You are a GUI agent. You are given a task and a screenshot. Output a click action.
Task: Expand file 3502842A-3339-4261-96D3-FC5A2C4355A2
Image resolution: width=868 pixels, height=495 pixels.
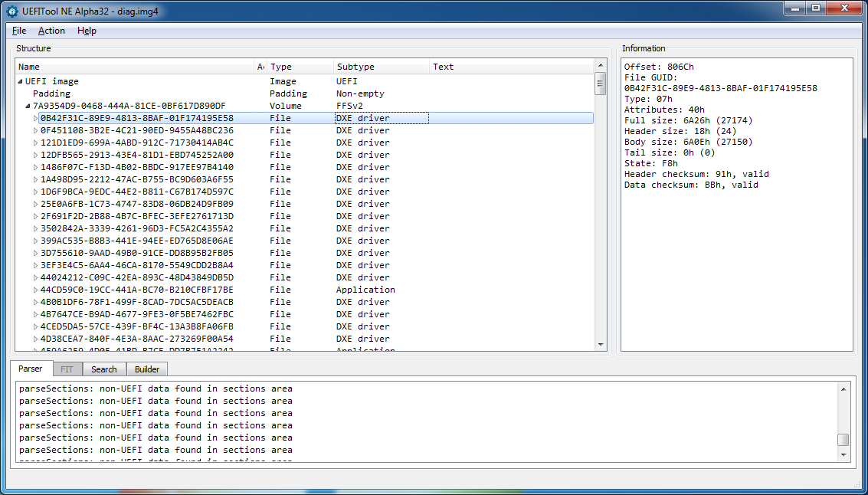coord(35,228)
